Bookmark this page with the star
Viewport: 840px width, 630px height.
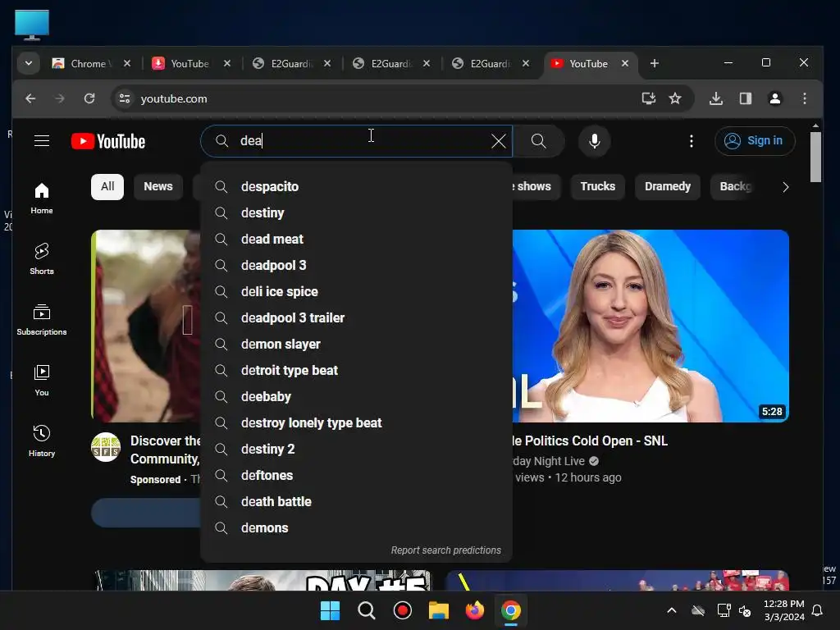click(675, 98)
